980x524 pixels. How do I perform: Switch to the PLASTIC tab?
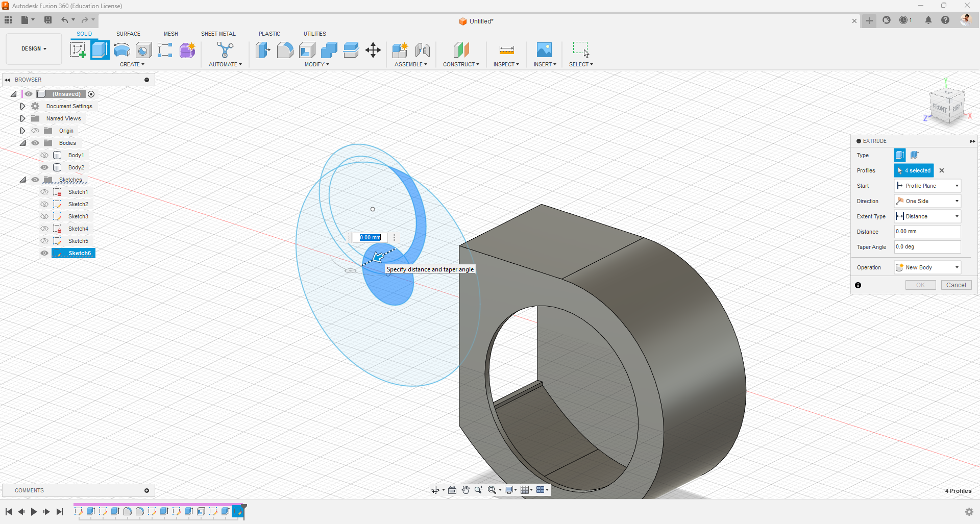pyautogui.click(x=269, y=34)
